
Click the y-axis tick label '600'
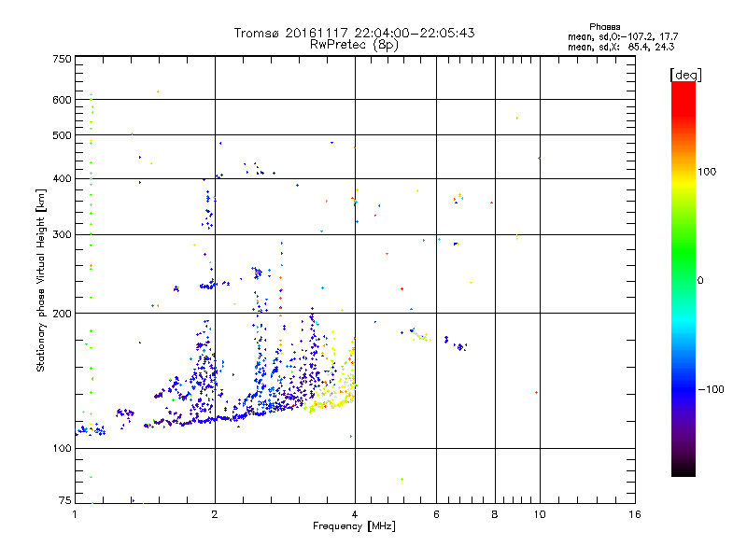click(62, 100)
